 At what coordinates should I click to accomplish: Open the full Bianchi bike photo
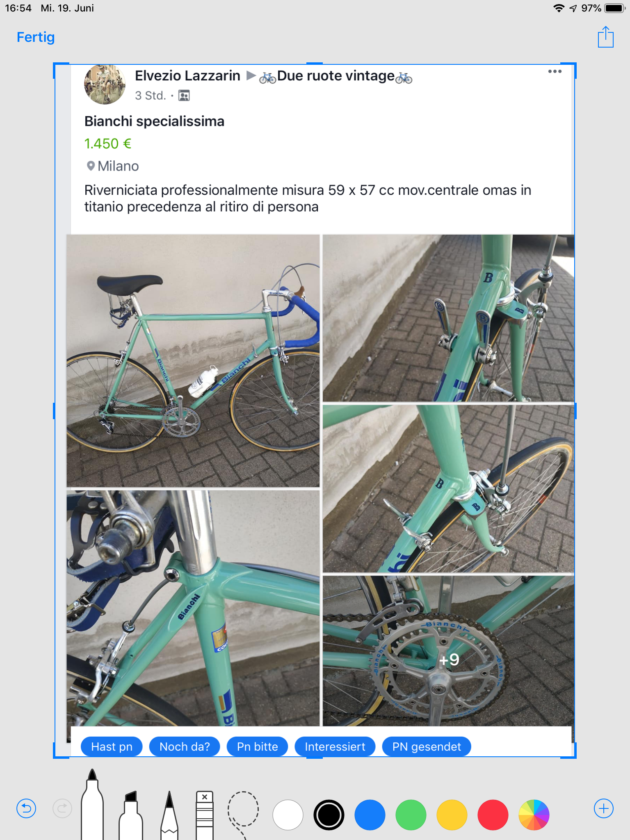(193, 361)
